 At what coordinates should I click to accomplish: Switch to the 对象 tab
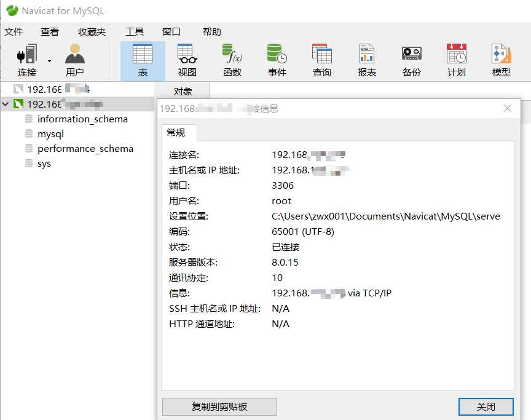pyautogui.click(x=184, y=90)
